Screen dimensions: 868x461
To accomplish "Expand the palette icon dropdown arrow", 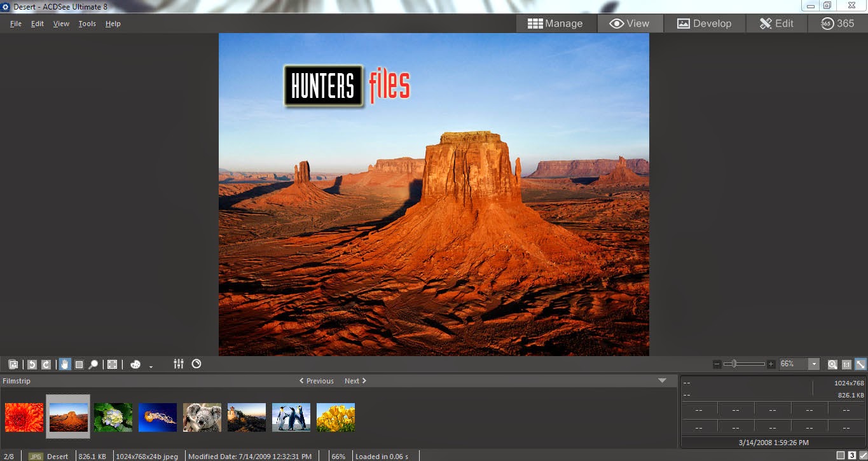I will [x=151, y=366].
